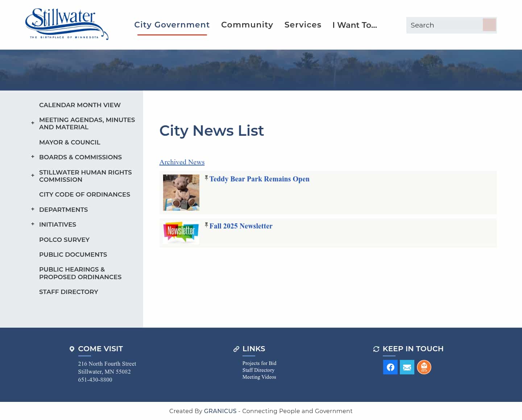Open the Community menu
The height and width of the screenshot is (420, 522).
[247, 25]
